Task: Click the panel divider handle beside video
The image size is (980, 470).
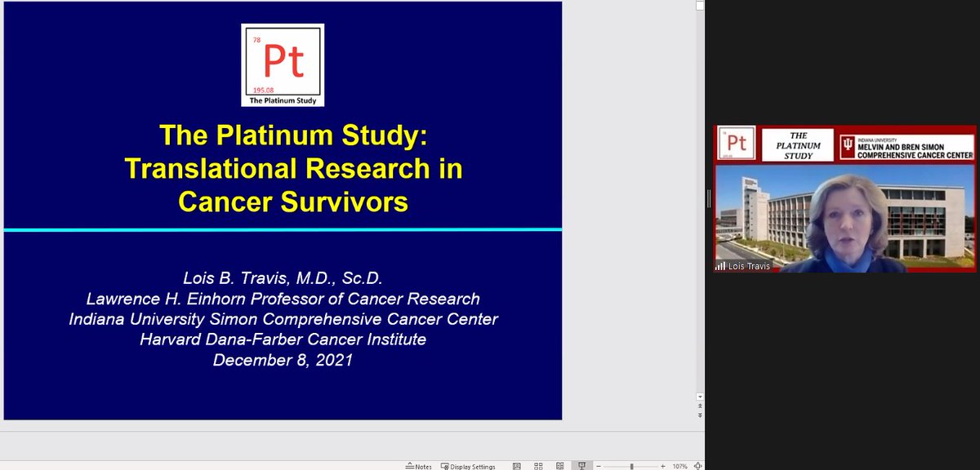Action: pos(709,198)
